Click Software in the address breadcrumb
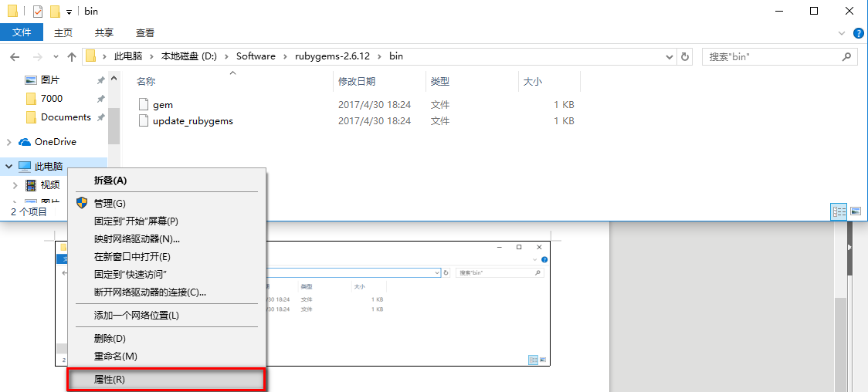 [x=256, y=56]
